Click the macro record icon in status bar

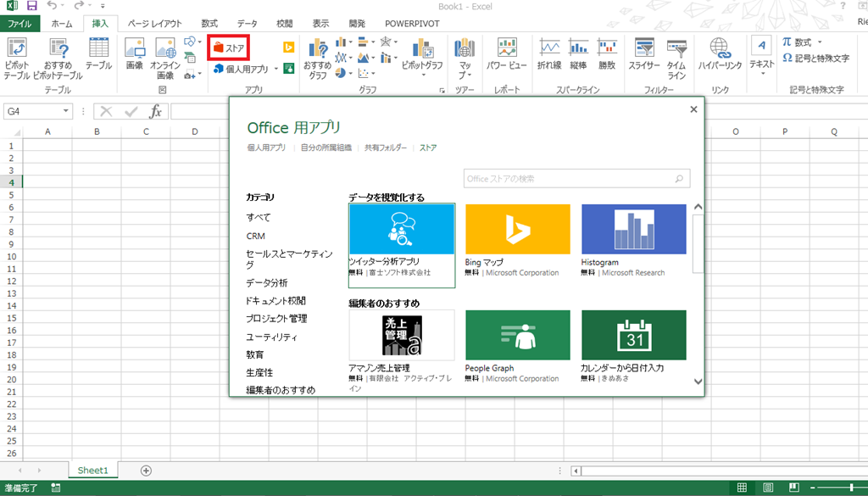coord(55,488)
